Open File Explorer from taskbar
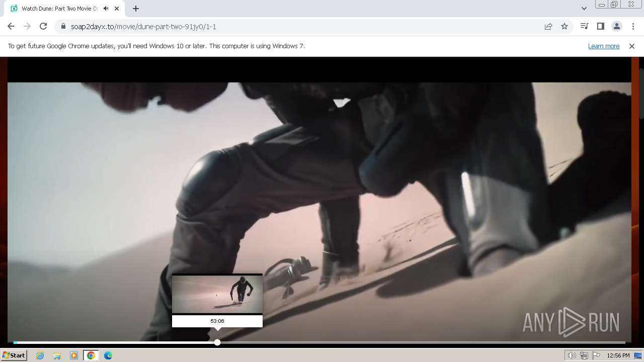Viewport: 644px width, 362px height. pos(57,355)
